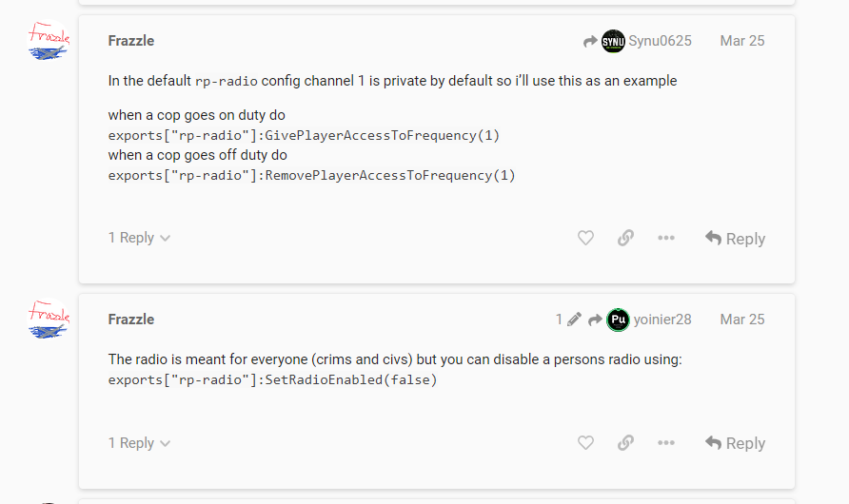Image resolution: width=849 pixels, height=504 pixels.
Task: Jump to replied post via Synu0625 reply arrow
Action: [591, 41]
